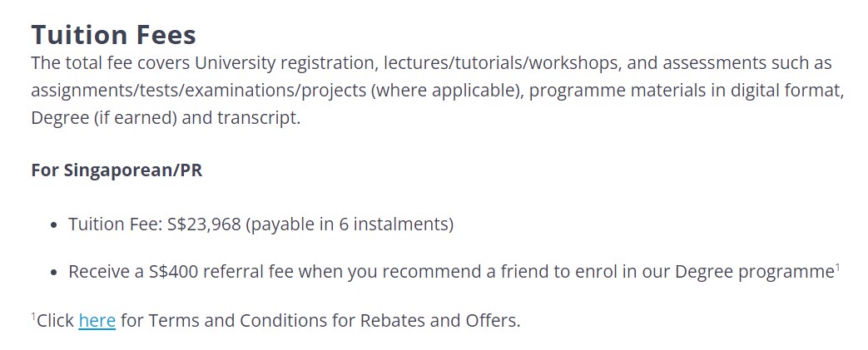The height and width of the screenshot is (350, 868).
Task: Click the "Tuition Fees" heading
Action: coord(113,35)
